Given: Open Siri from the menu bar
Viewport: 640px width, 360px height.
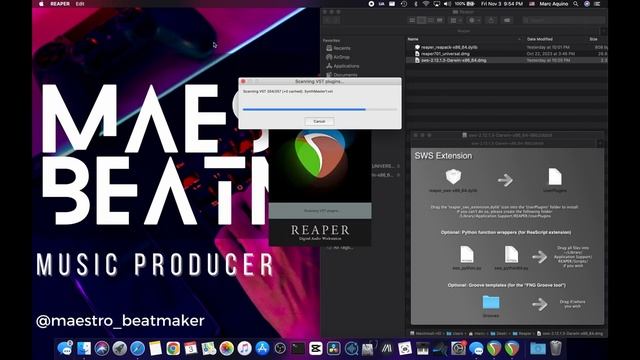Looking at the screenshot, I should point(587,4).
